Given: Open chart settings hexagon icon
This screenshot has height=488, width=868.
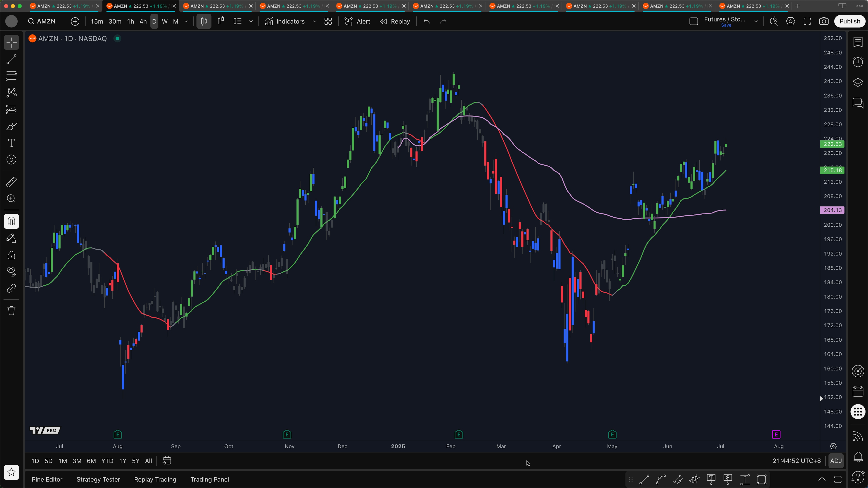Looking at the screenshot, I should point(790,21).
